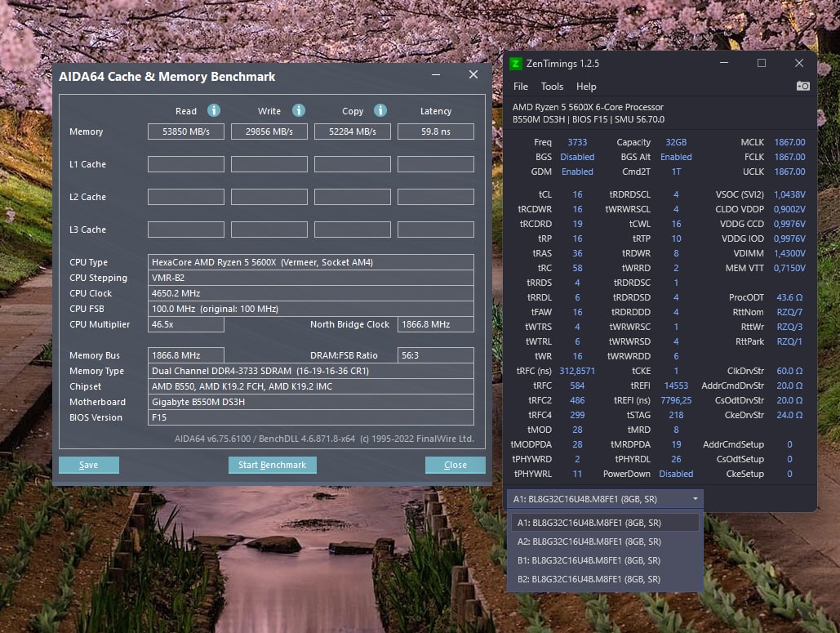
Task: Open the ZenTimings File menu
Action: 520,87
